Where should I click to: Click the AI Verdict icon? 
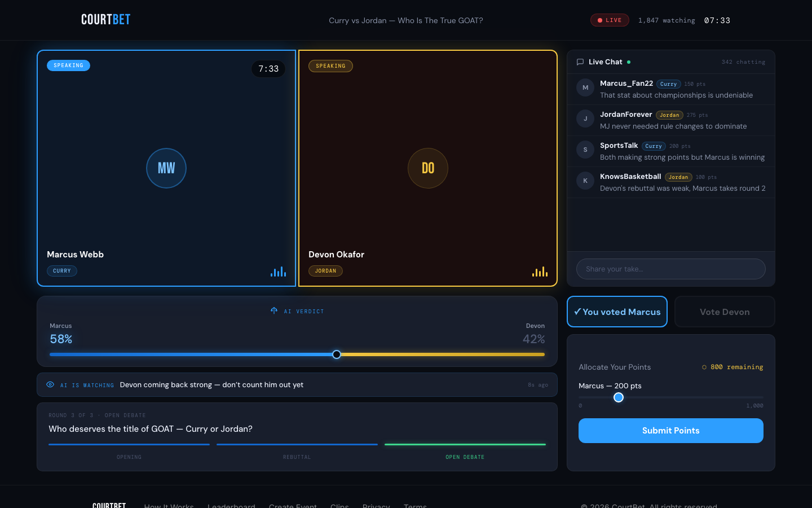(x=274, y=311)
